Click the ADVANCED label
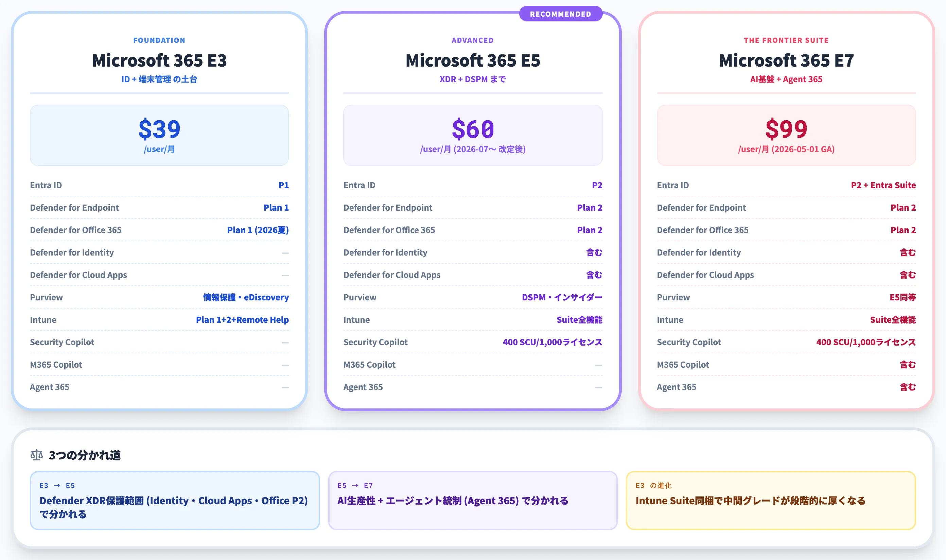The height and width of the screenshot is (560, 946). [473, 40]
